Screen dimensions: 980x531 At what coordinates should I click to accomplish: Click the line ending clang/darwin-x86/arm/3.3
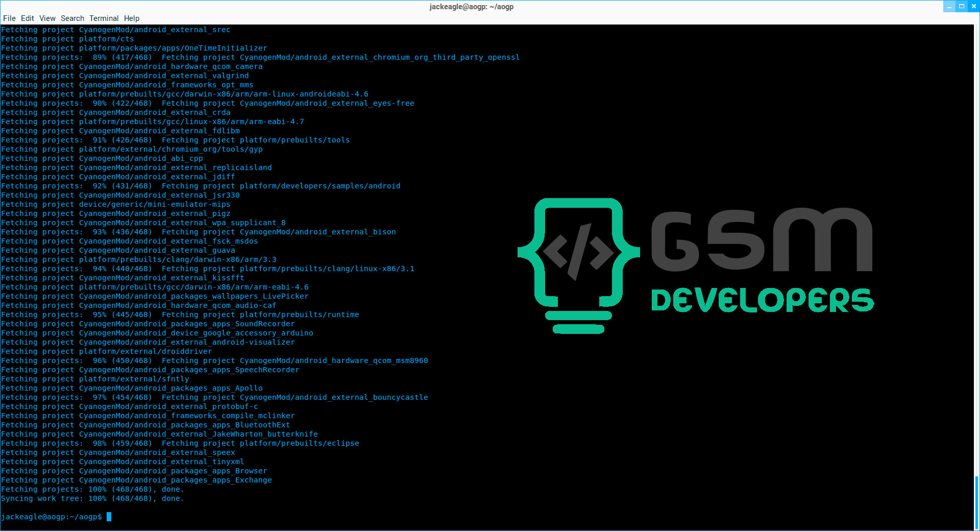click(139, 259)
